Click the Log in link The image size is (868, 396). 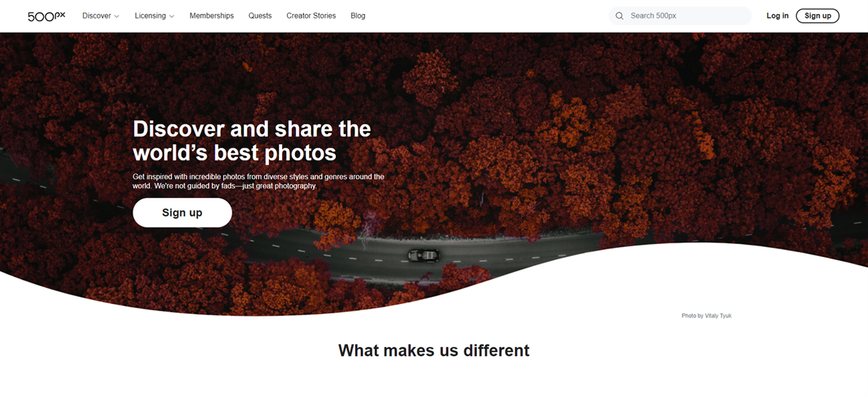777,16
